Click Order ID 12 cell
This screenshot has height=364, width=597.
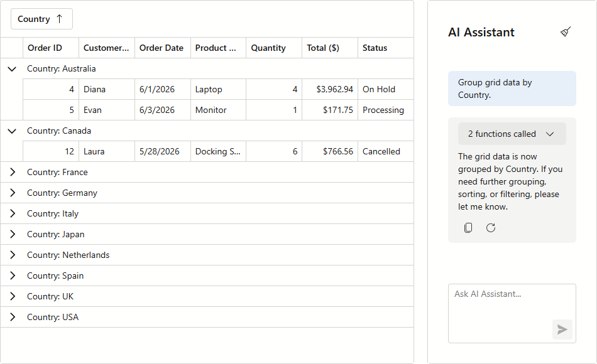[x=51, y=151]
